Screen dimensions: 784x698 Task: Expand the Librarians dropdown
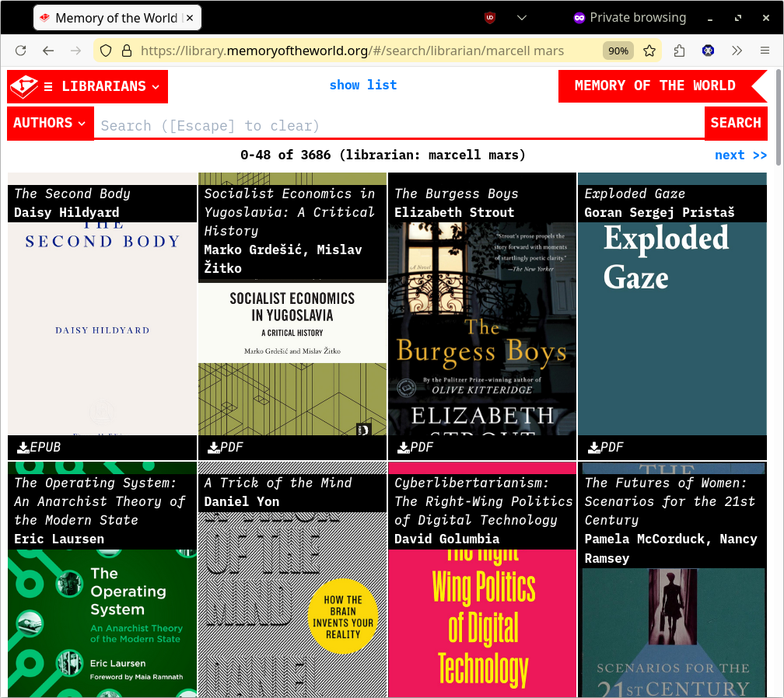click(103, 86)
